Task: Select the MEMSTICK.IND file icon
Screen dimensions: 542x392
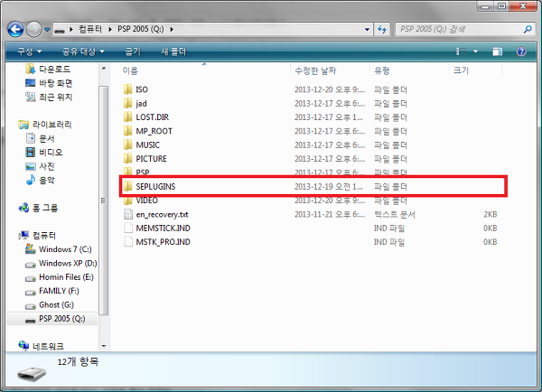Action: click(128, 229)
